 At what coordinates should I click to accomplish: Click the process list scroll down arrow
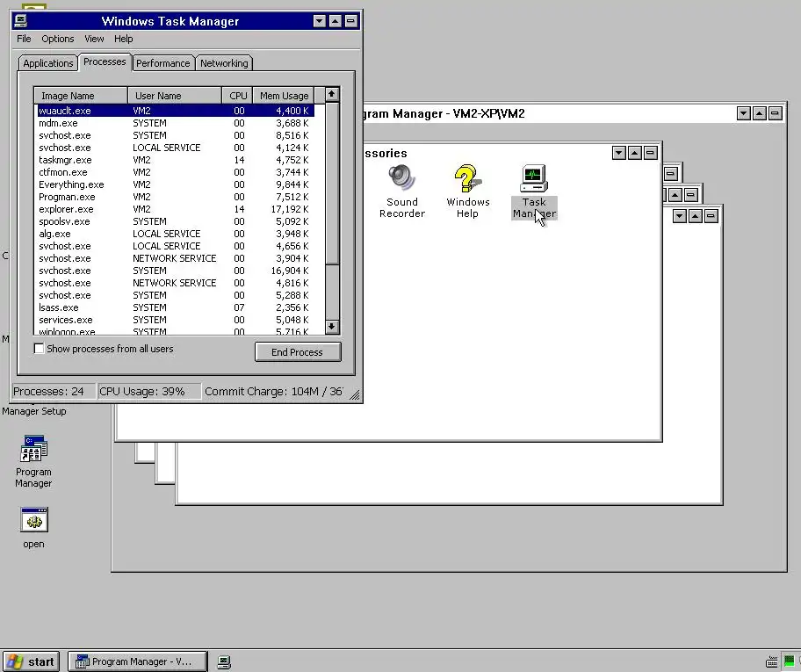click(x=332, y=327)
